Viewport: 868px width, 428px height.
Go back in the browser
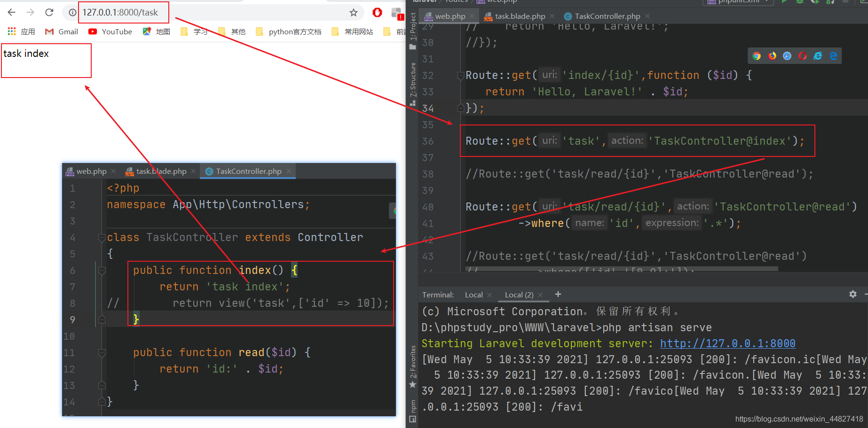[12, 12]
